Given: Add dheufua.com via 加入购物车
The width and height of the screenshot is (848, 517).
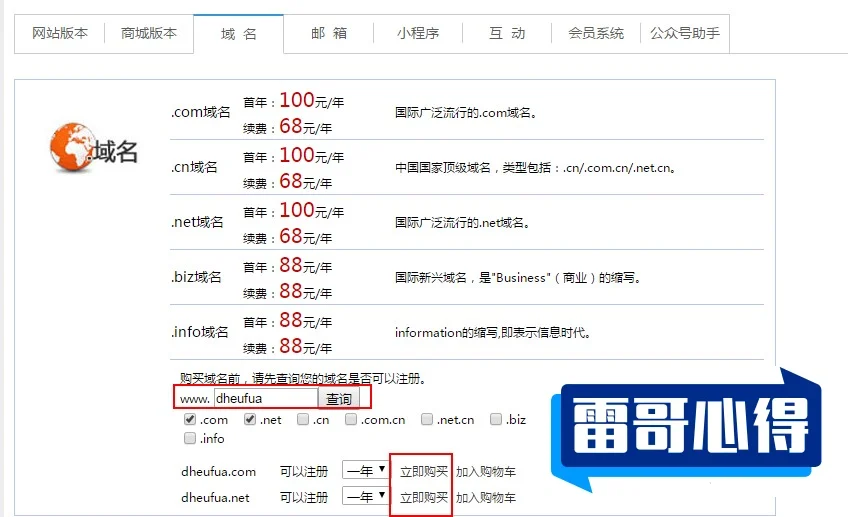Looking at the screenshot, I should 486,472.
